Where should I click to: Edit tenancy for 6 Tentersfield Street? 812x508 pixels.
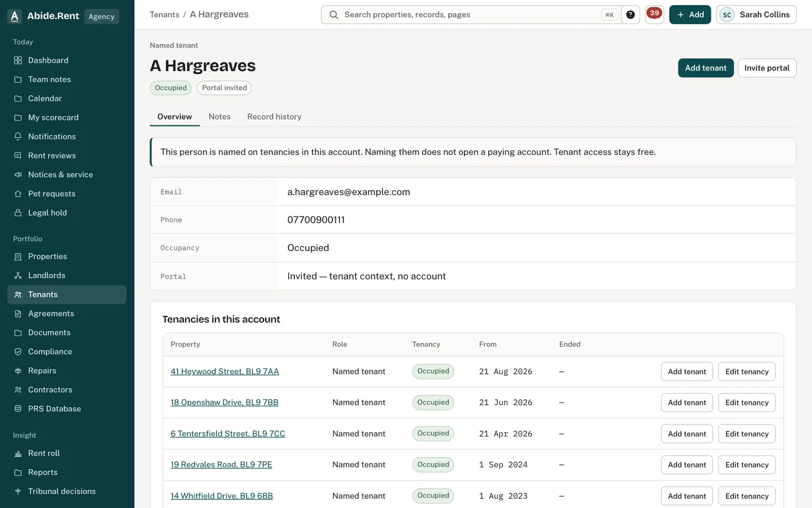pos(747,434)
